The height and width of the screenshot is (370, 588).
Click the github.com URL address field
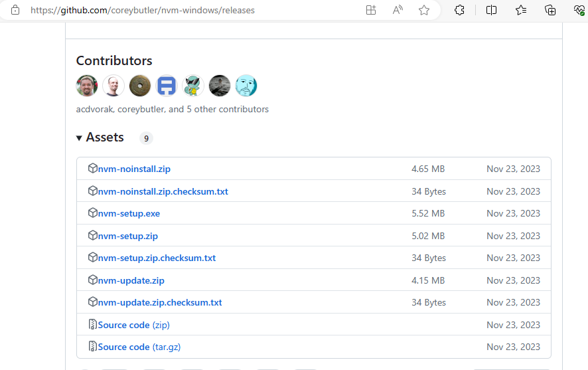coord(143,10)
